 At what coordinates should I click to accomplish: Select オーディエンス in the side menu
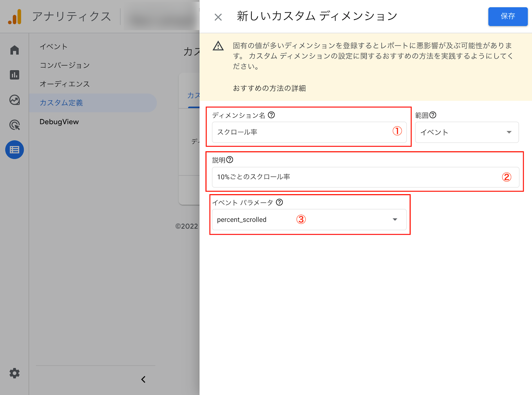[x=65, y=84]
